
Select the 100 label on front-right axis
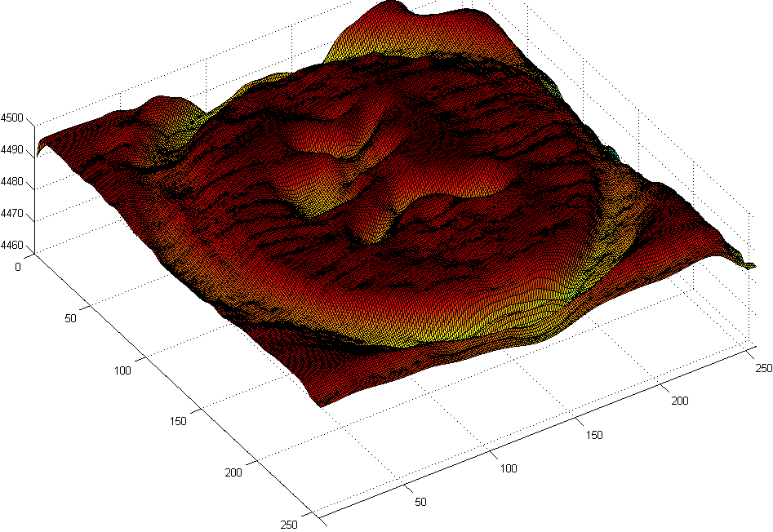click(507, 468)
